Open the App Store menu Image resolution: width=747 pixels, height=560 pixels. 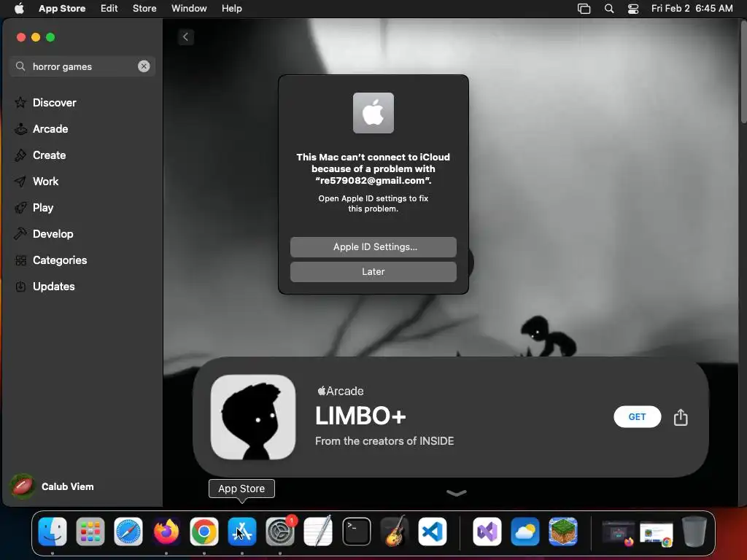(x=62, y=8)
